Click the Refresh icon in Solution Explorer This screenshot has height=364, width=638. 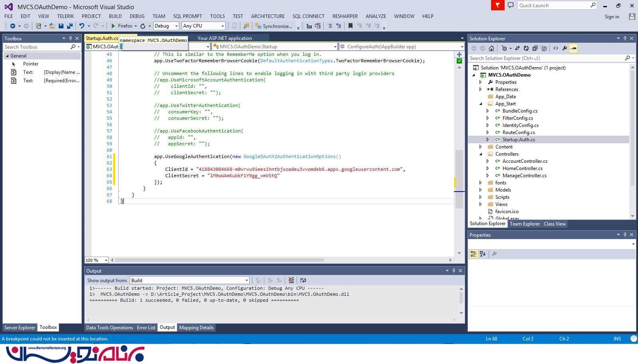pos(526,48)
